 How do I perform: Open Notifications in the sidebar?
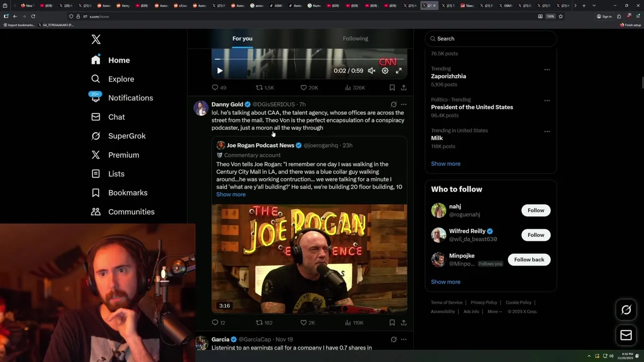(x=121, y=98)
